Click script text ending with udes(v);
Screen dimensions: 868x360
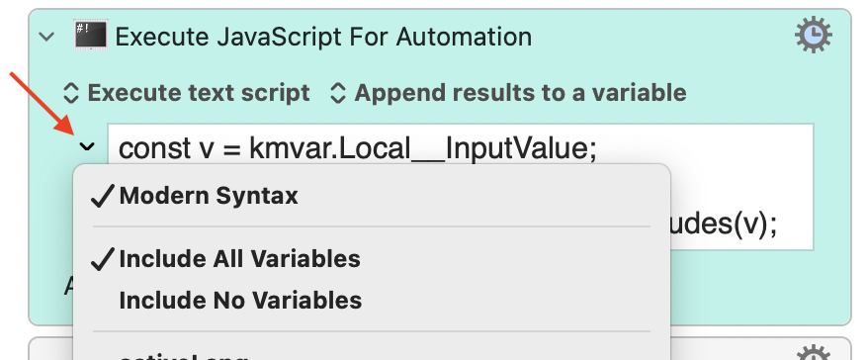point(723,224)
